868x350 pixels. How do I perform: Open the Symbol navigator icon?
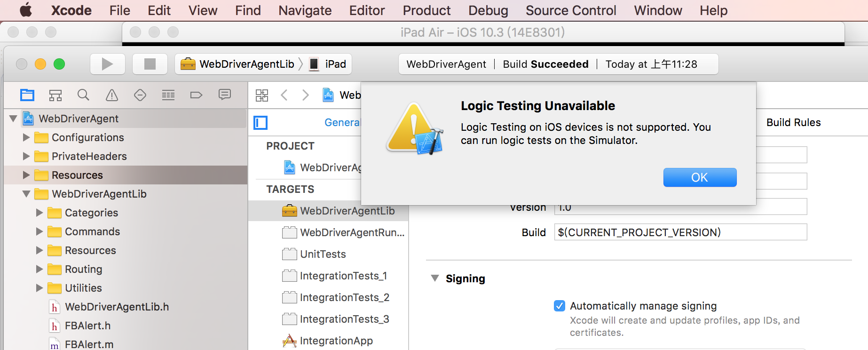coord(55,95)
